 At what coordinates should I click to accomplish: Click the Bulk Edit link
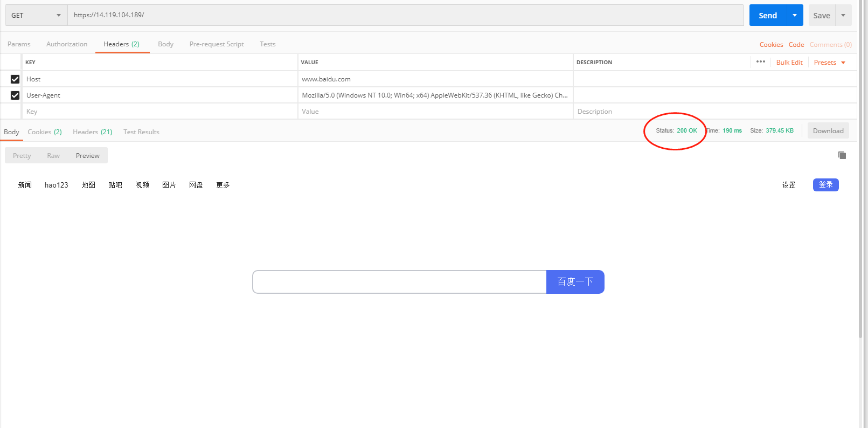789,63
